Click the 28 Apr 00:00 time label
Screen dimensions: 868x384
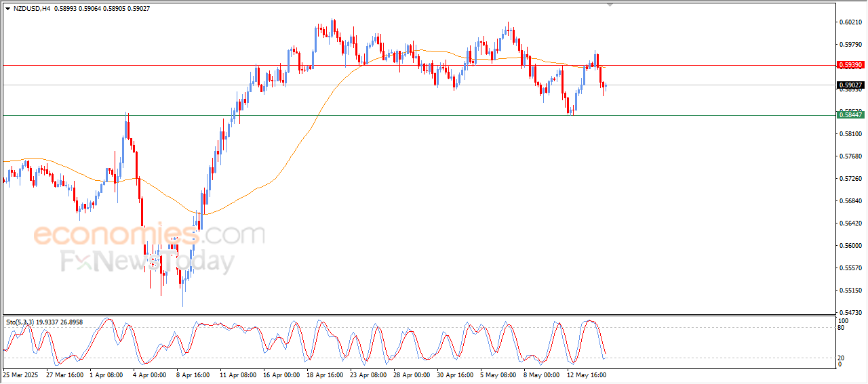[x=412, y=374]
